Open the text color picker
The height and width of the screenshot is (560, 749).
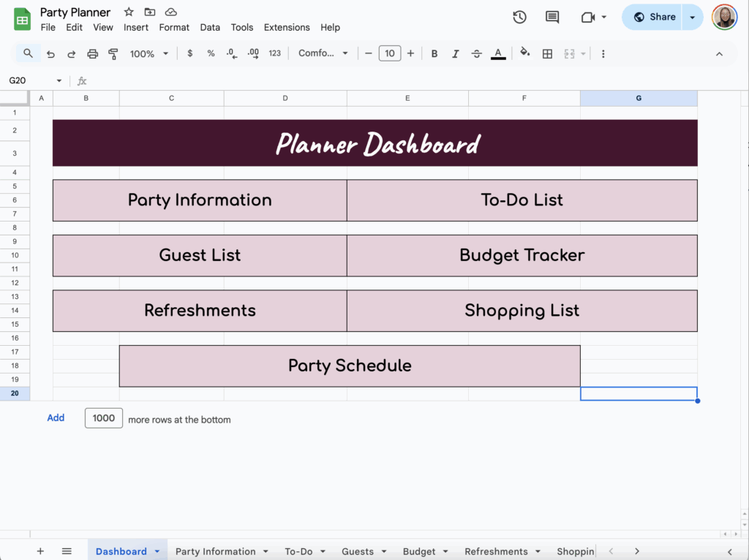click(498, 53)
